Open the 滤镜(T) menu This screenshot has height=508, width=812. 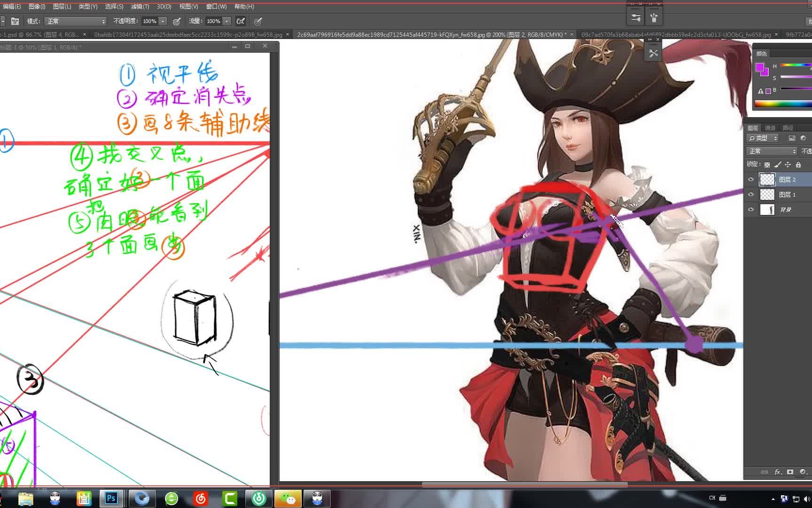pos(140,7)
